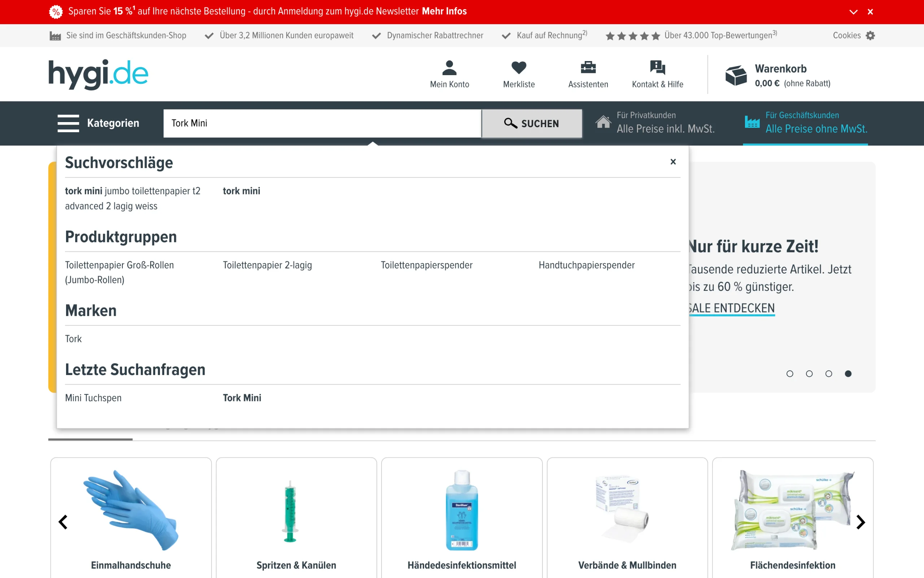The width and height of the screenshot is (924, 578).
Task: Open Cookies settings gear icon
Action: point(870,35)
